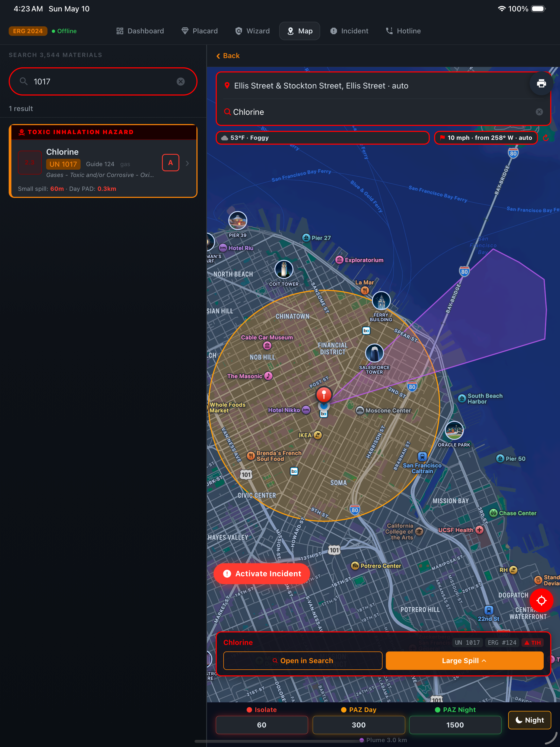Tap the Salesforce Tower landmark icon
The width and height of the screenshot is (560, 747).
click(x=374, y=353)
